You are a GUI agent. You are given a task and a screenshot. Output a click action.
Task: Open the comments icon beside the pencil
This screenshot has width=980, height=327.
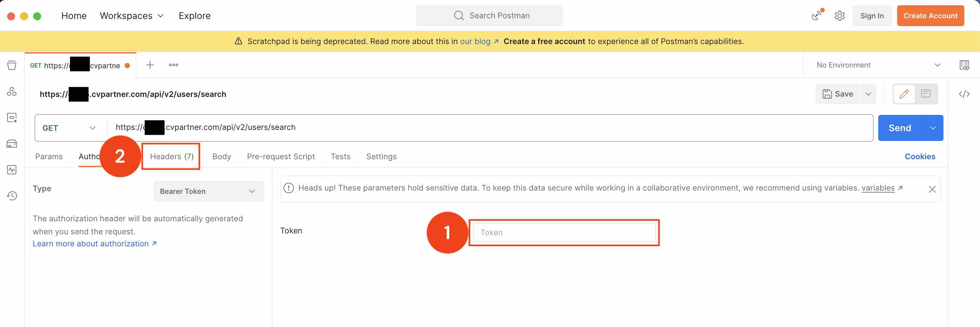pos(926,94)
